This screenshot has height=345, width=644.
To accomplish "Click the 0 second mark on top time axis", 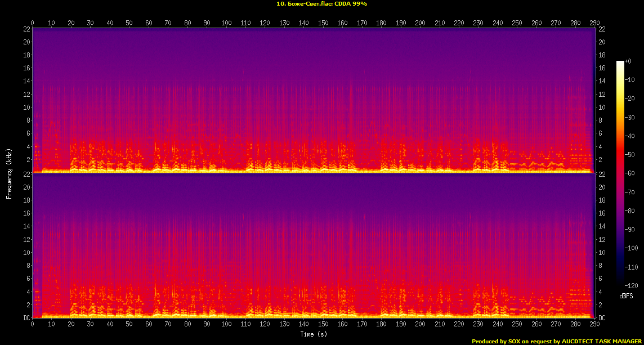I will [33, 23].
